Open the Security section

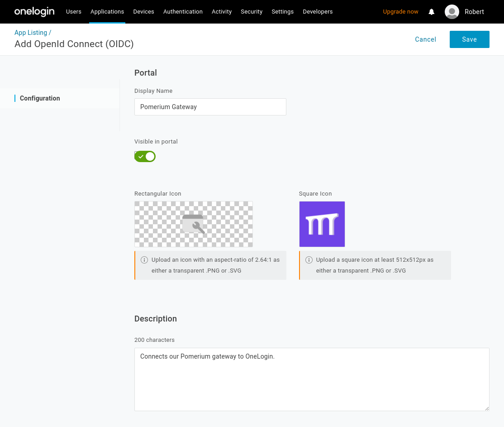click(252, 12)
